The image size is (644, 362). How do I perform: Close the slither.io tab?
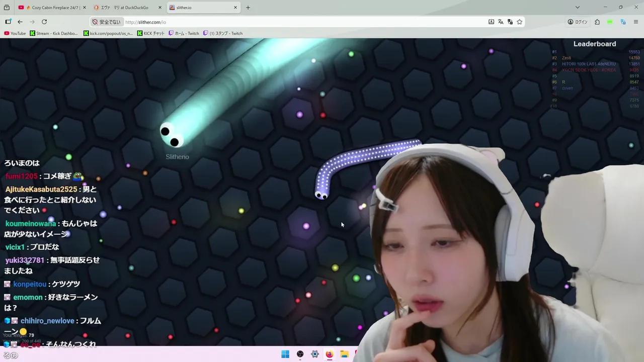point(235,8)
